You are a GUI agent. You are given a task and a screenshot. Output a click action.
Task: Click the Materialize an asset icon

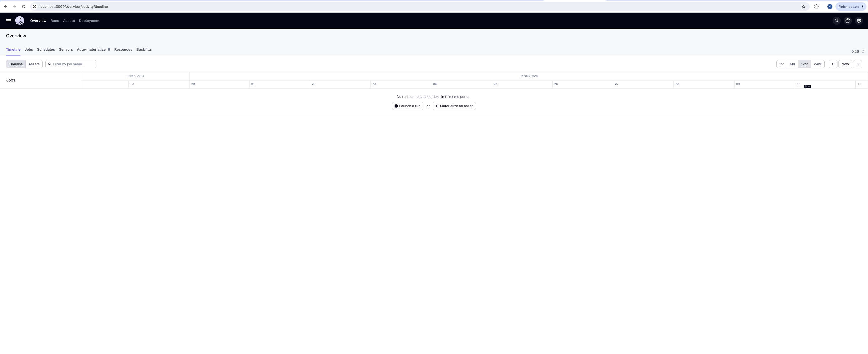click(x=436, y=106)
